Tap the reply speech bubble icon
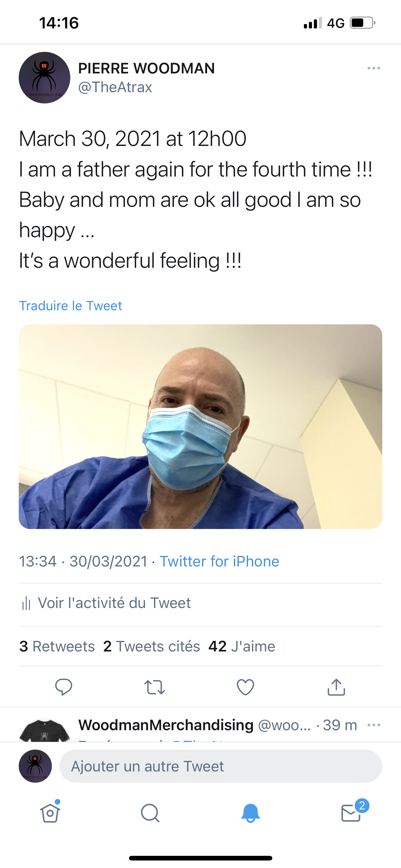This screenshot has height=868, width=401. pos(63,687)
